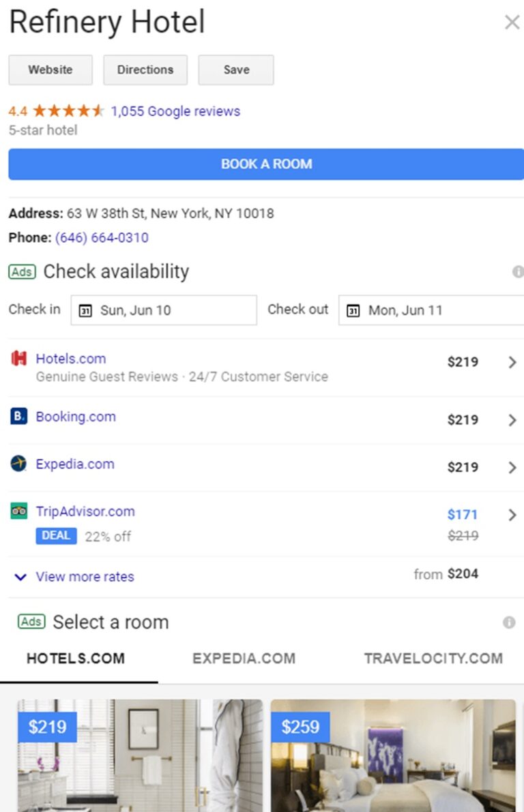Click the Sun, Jun 10 check-in field

tap(164, 310)
